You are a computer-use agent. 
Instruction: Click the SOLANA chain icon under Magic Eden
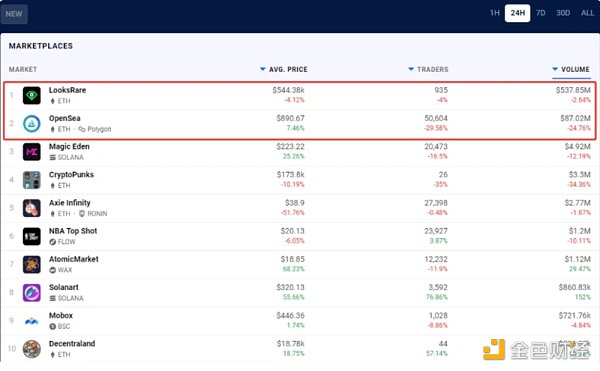click(53, 158)
